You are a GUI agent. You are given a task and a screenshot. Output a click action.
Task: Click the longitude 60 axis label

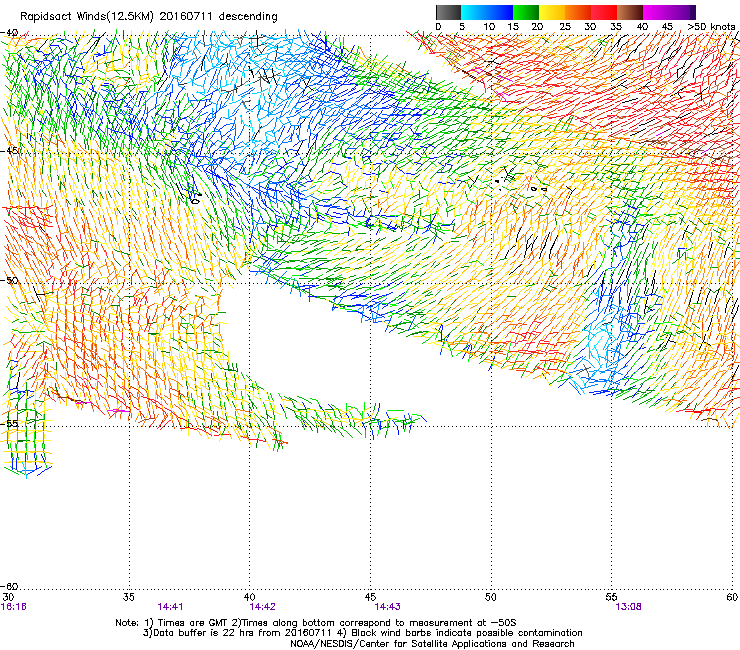[x=732, y=597]
